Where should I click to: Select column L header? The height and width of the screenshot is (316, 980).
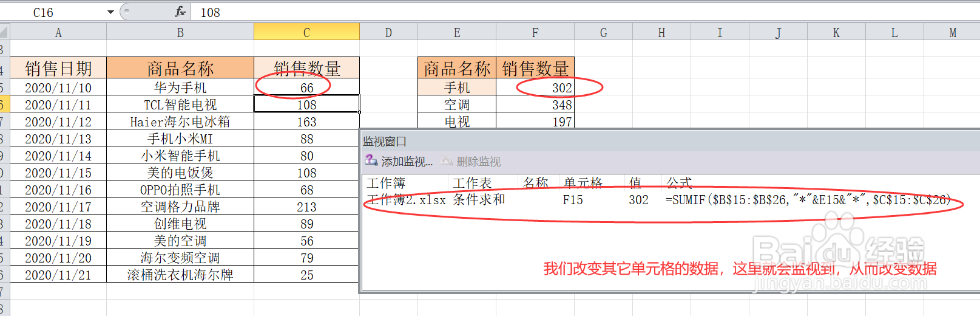point(894,32)
